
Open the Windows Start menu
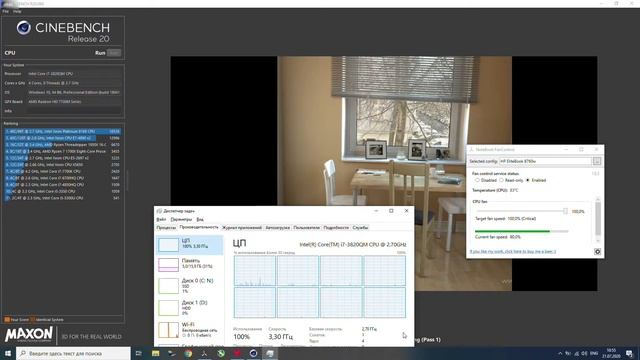tap(8, 353)
